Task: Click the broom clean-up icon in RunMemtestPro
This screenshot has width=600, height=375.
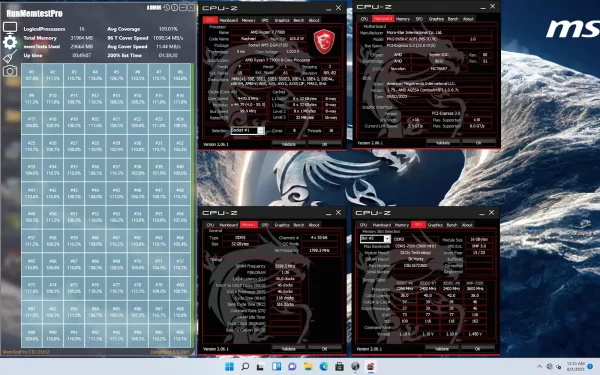Action: [10, 57]
